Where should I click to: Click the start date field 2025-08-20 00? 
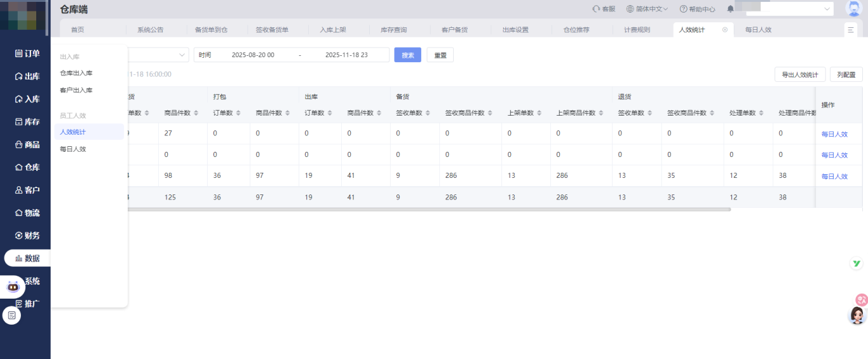pyautogui.click(x=253, y=55)
